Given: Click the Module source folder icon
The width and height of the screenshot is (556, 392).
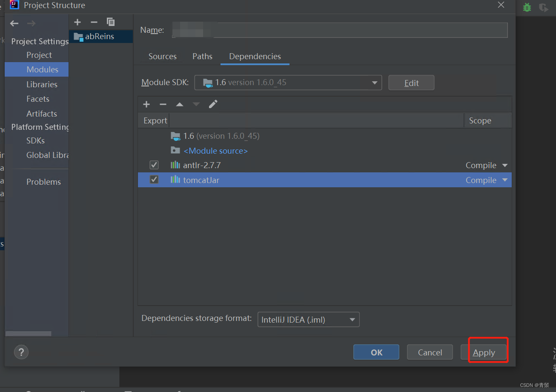Looking at the screenshot, I should click(x=175, y=151).
